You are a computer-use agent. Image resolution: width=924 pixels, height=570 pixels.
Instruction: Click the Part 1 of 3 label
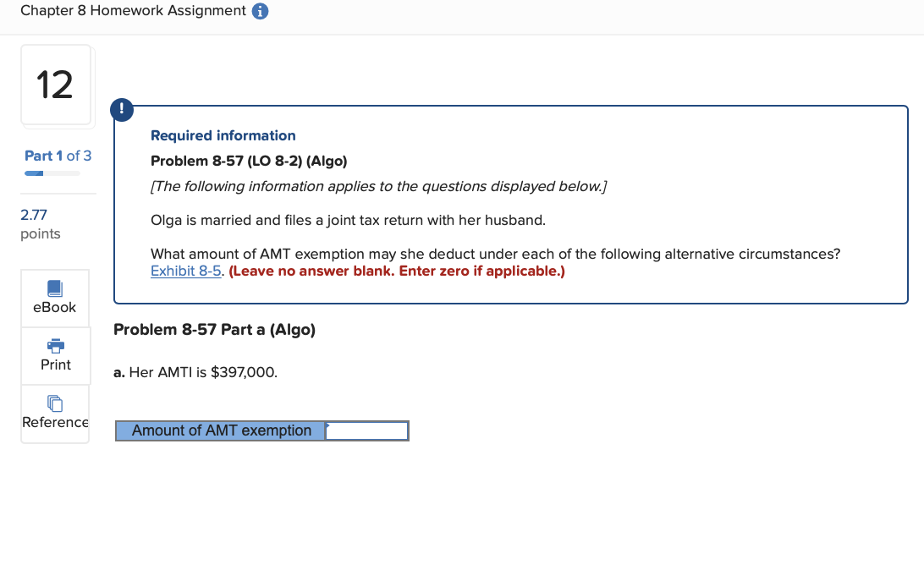[58, 156]
